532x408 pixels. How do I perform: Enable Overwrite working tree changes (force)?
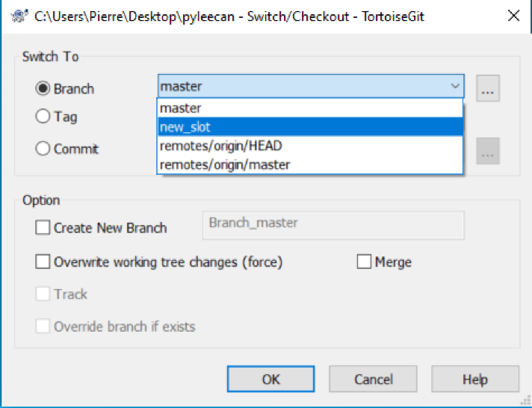tap(43, 262)
